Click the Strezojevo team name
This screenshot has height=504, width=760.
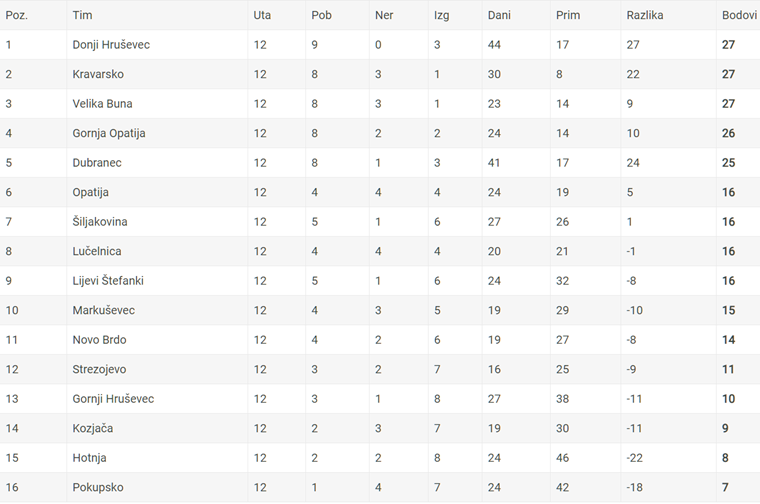(99, 369)
